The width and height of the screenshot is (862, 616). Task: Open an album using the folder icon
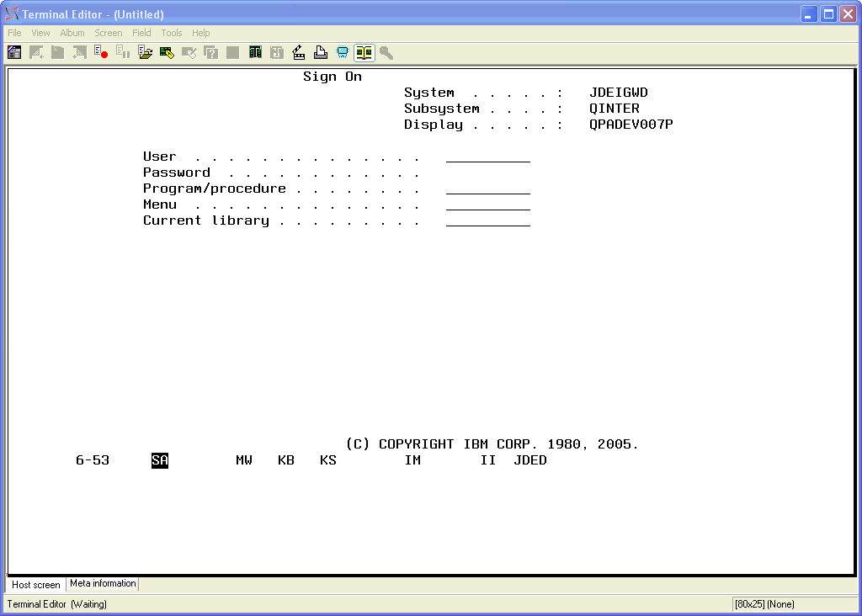tap(145, 52)
